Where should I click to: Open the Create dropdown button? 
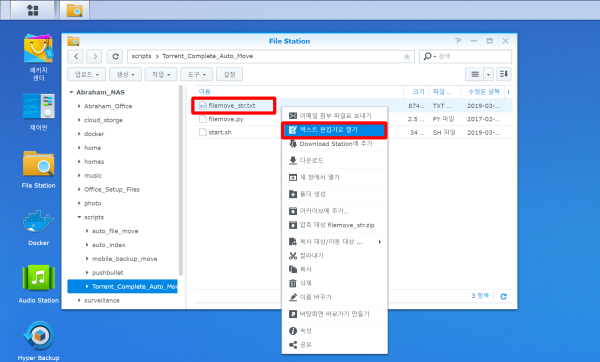125,74
